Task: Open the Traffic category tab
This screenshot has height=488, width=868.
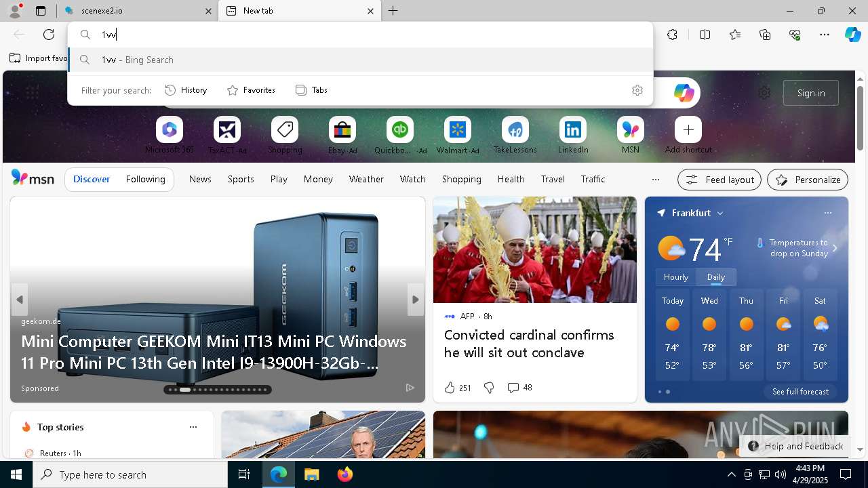Action: pos(593,179)
